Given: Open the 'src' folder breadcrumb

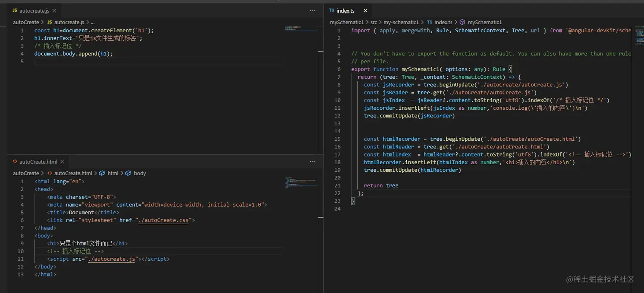Looking at the screenshot, I should point(374,22).
